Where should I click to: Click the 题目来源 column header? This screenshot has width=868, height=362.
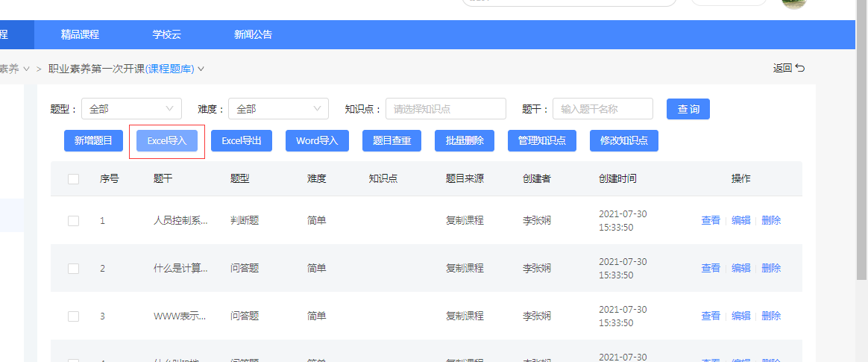(465, 179)
